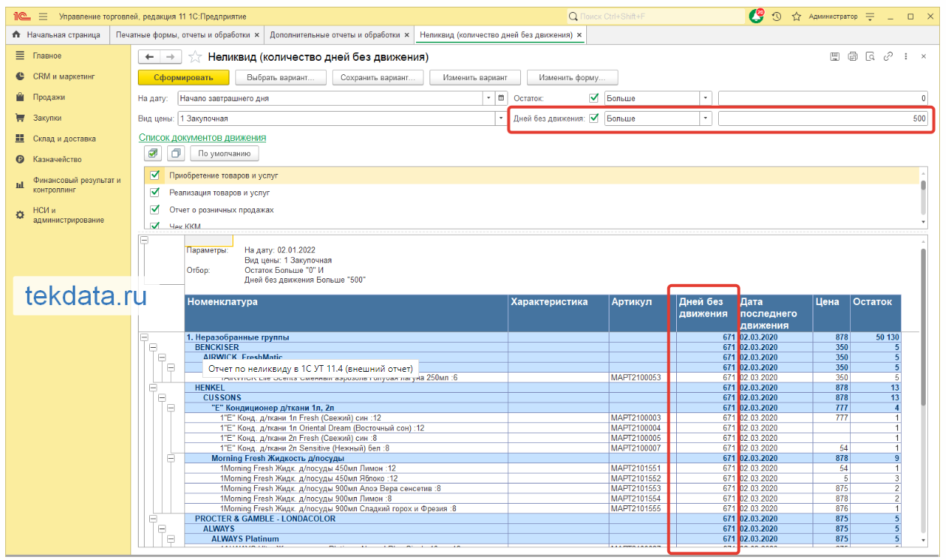
Task: Focus the search field Поиск Ctrl+Shift+F
Action: coord(654,16)
